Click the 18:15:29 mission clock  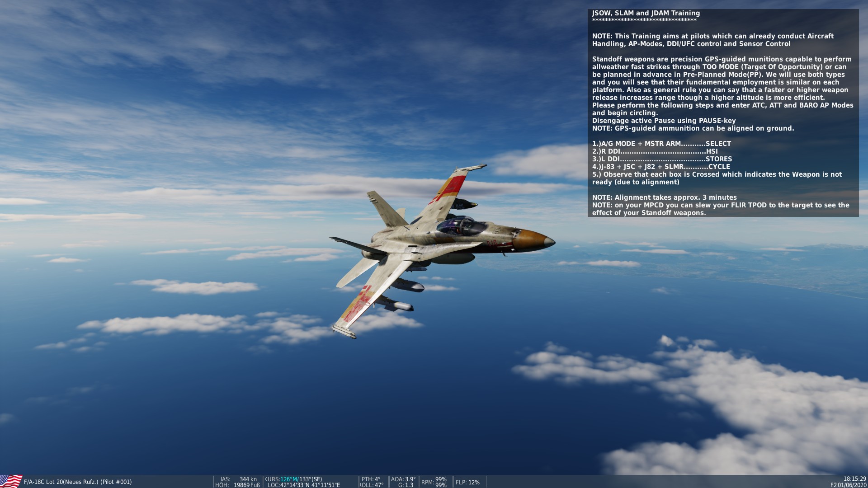pos(854,479)
